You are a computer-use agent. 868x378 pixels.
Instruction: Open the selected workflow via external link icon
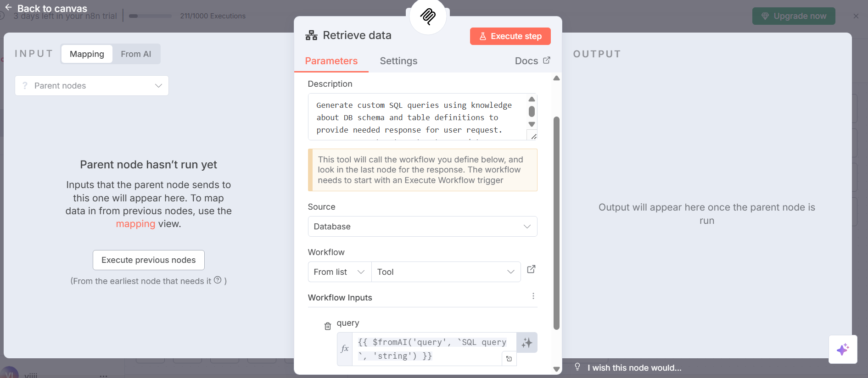tap(531, 270)
